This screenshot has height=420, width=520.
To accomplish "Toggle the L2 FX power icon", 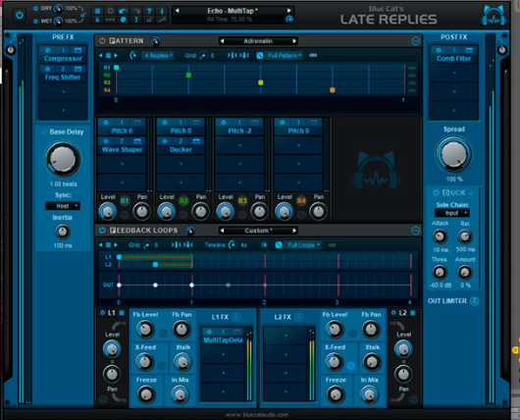I will [299, 317].
